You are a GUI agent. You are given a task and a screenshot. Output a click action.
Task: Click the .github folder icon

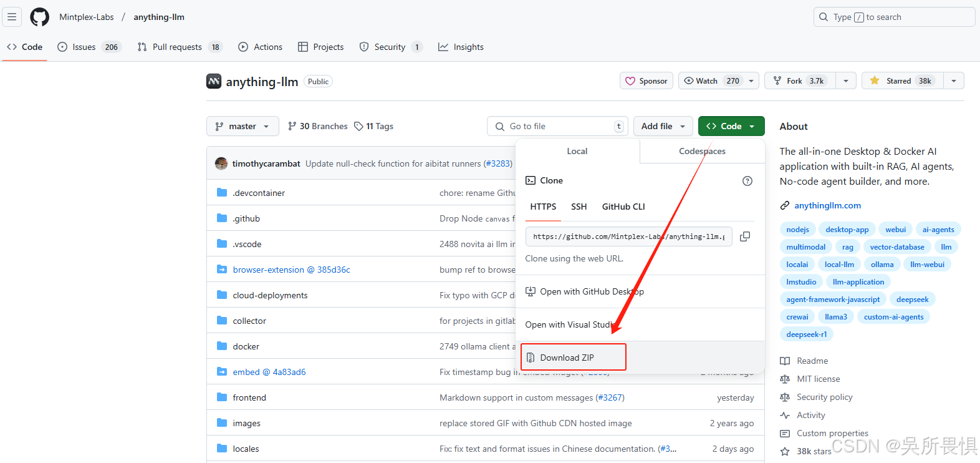click(x=222, y=218)
